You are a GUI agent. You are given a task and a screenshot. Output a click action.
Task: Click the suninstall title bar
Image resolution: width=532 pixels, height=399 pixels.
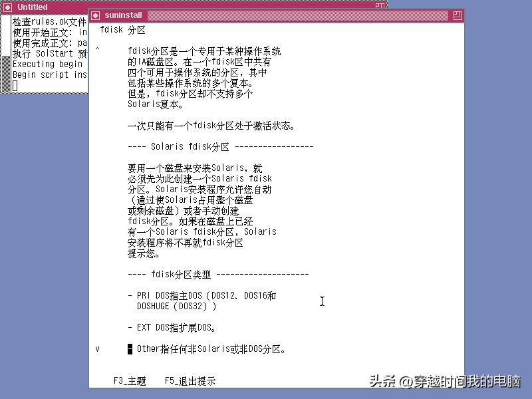[x=276, y=15]
